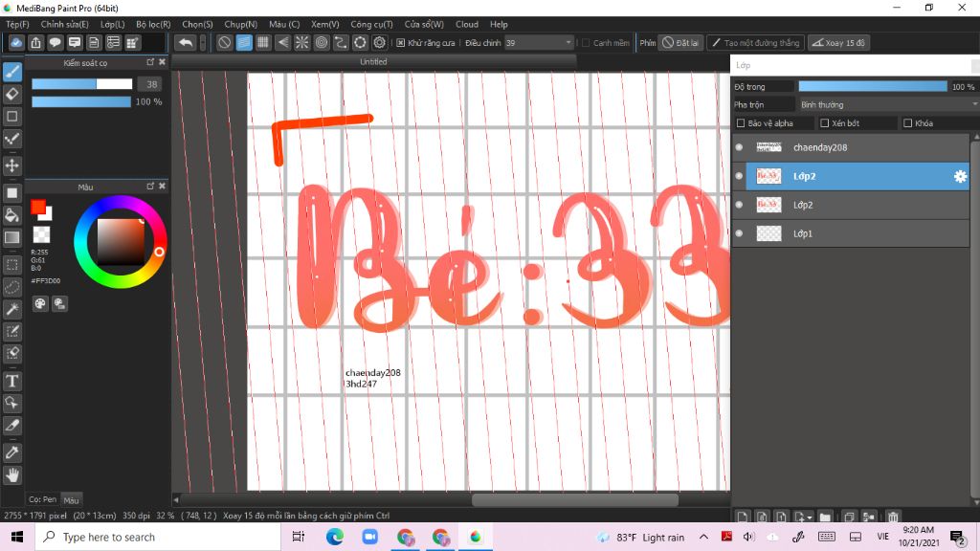Pick the Bucket fill tool
This screenshot has height=551, width=980.
click(x=12, y=215)
